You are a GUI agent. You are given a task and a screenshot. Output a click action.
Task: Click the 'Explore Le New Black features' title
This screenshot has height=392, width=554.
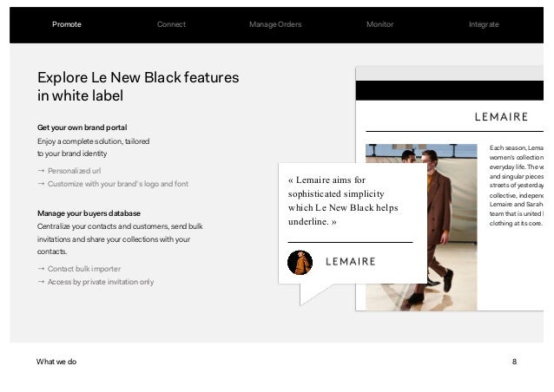[138, 87]
